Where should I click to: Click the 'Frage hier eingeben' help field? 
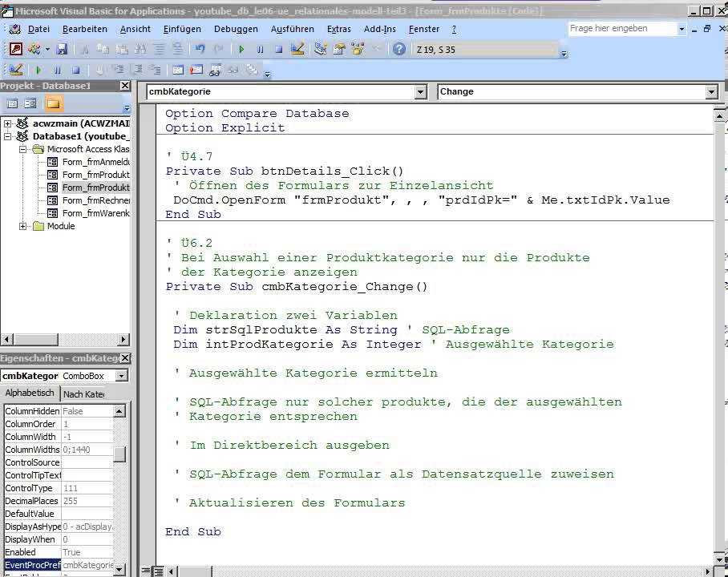[622, 29]
